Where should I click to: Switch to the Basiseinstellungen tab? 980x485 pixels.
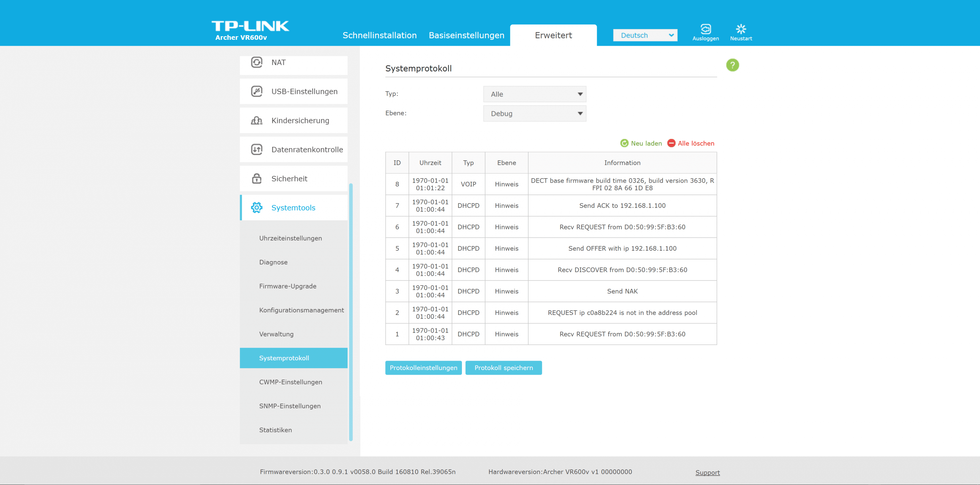pos(466,35)
